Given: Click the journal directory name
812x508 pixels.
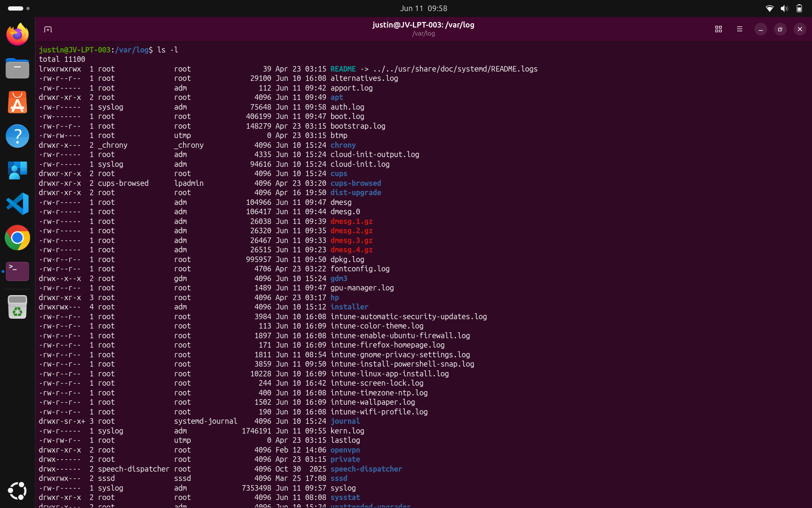Looking at the screenshot, I should coord(345,421).
